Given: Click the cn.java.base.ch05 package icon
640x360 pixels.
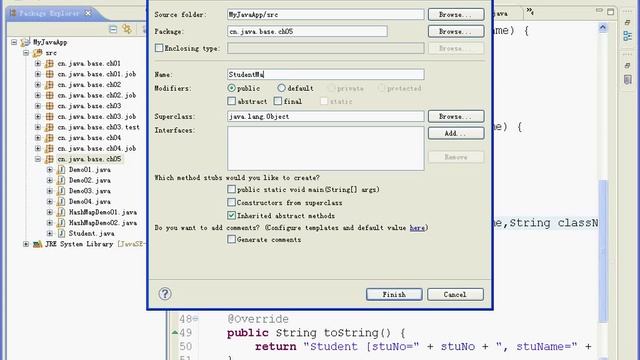Looking at the screenshot, I should pyautogui.click(x=49, y=159).
